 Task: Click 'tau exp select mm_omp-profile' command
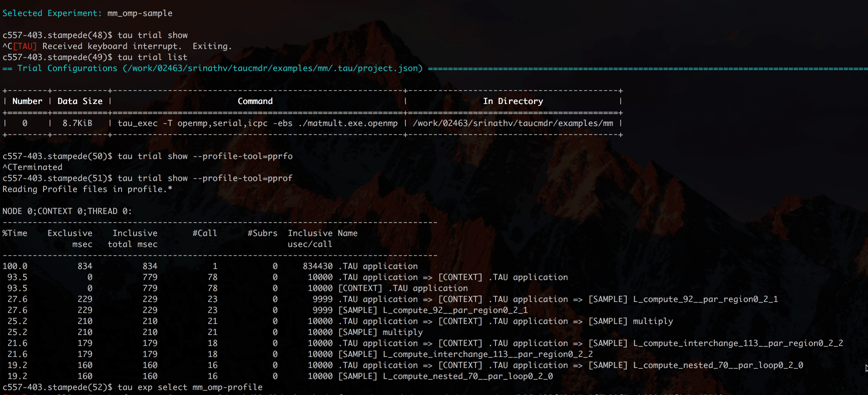tap(190, 387)
